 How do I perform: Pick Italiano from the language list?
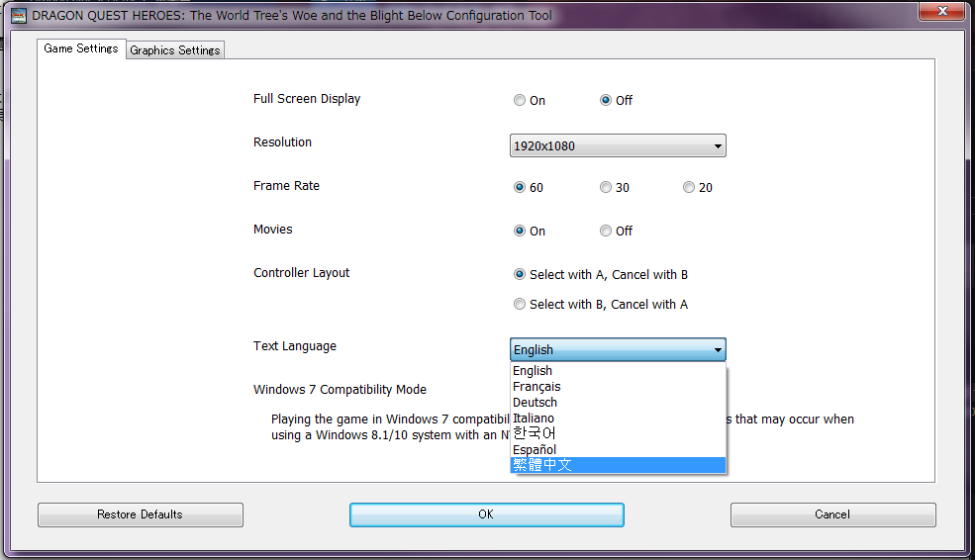click(618, 418)
